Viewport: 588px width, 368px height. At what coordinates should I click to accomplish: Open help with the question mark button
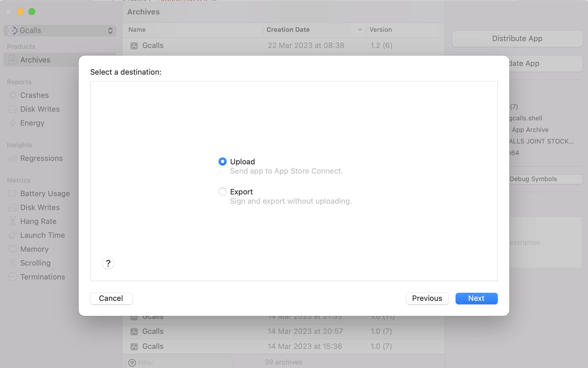click(x=108, y=263)
